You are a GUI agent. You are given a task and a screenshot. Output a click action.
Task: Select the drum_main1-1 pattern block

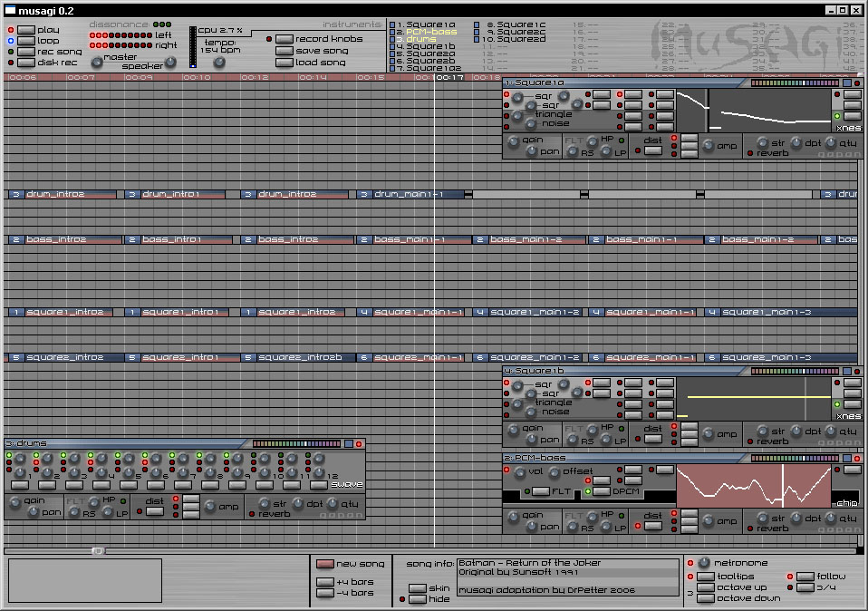pos(410,194)
